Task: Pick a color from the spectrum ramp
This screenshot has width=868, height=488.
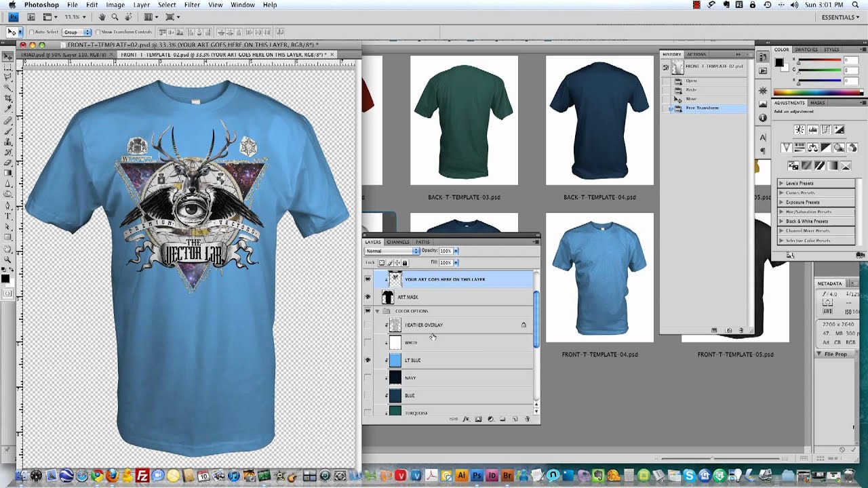Action: point(819,93)
